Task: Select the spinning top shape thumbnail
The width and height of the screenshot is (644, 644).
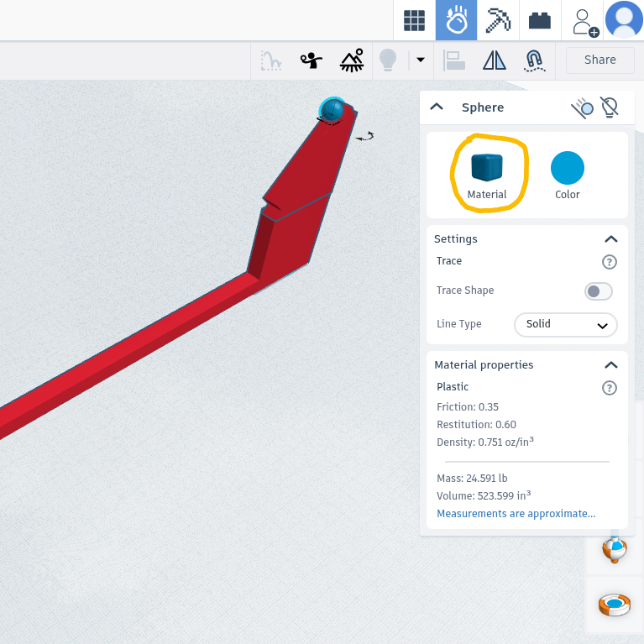Action: 614,549
